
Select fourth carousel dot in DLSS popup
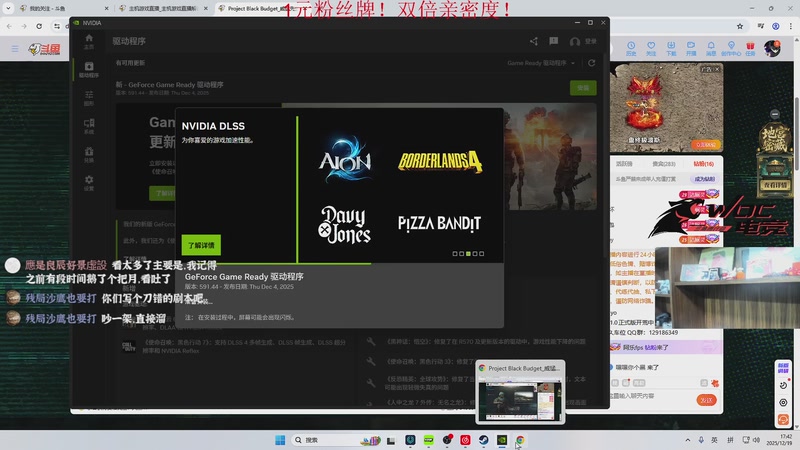(475, 254)
